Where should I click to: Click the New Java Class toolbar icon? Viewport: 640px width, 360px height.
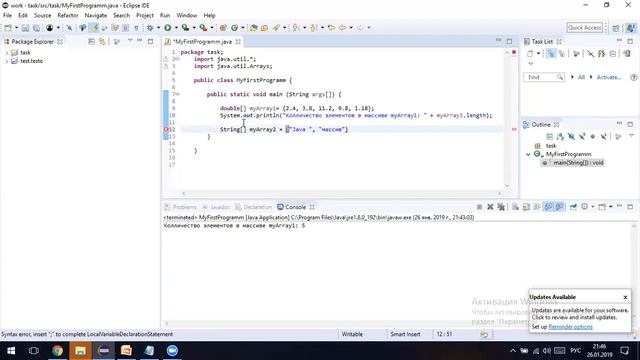[x=235, y=28]
